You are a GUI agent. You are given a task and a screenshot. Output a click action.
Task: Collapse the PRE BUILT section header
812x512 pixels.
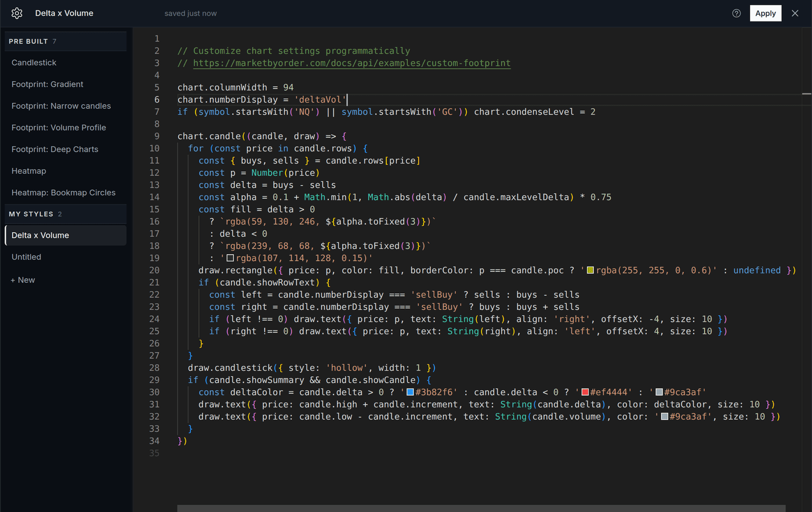click(66, 41)
